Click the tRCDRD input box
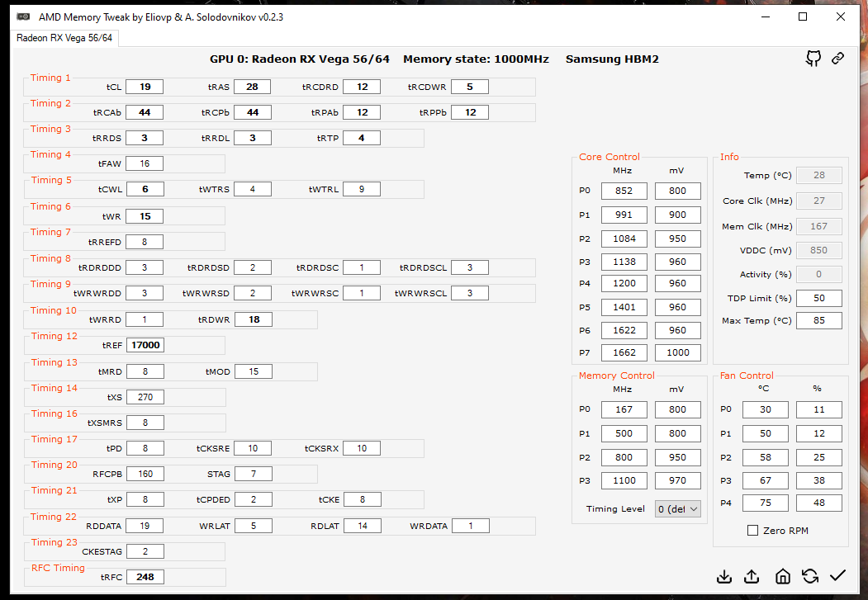The width and height of the screenshot is (868, 600). coord(362,87)
